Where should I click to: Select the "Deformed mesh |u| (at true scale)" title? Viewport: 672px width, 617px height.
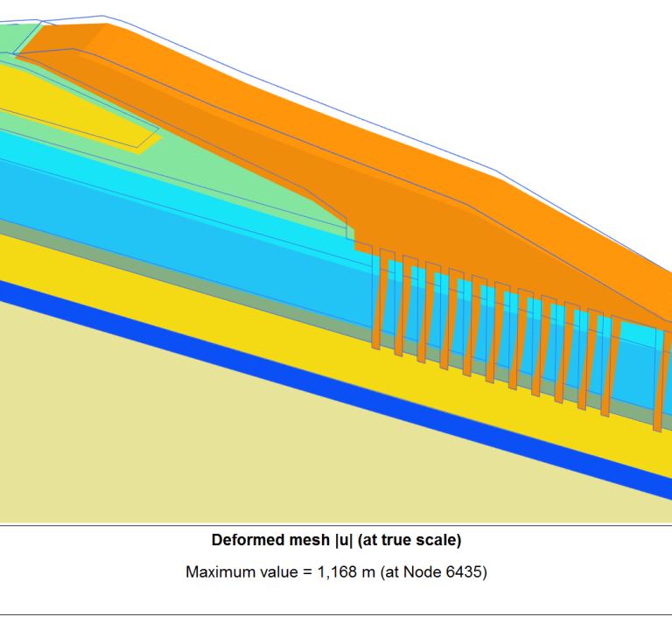[336, 540]
